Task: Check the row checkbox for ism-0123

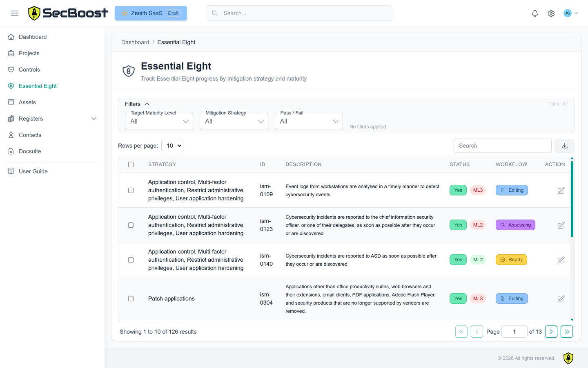Action: pyautogui.click(x=131, y=225)
